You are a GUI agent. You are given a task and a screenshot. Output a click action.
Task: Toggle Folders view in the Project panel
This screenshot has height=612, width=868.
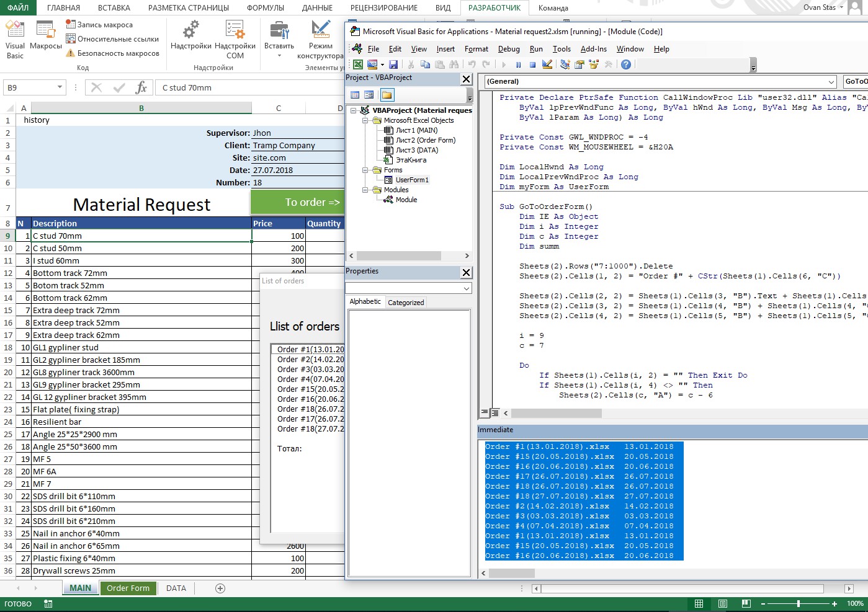[x=387, y=95]
